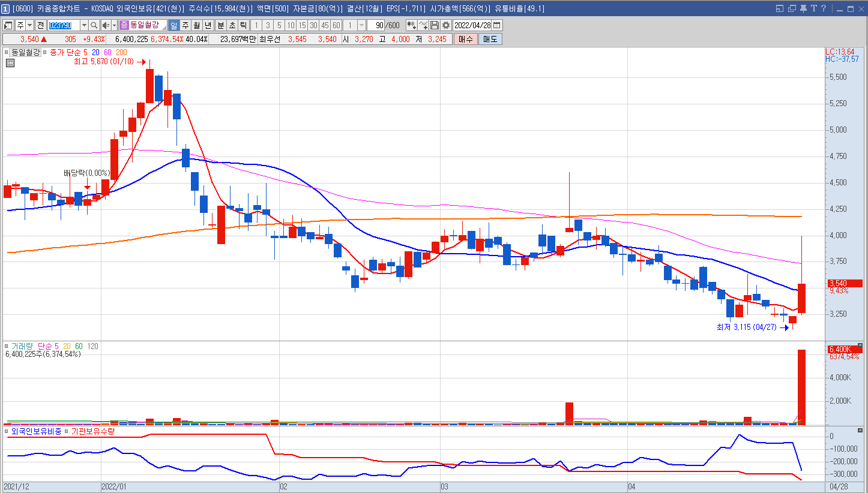Click the 1 interval button
Screen dimensions: 868x493
tap(256, 25)
